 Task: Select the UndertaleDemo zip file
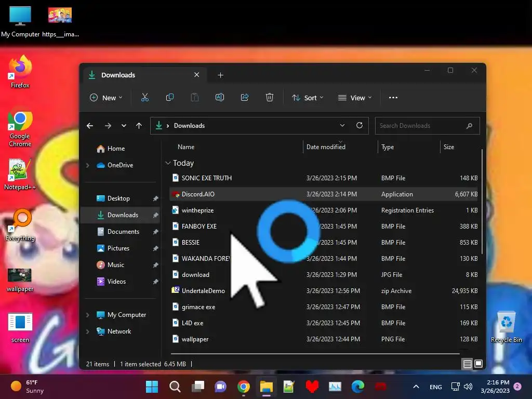coord(323,291)
